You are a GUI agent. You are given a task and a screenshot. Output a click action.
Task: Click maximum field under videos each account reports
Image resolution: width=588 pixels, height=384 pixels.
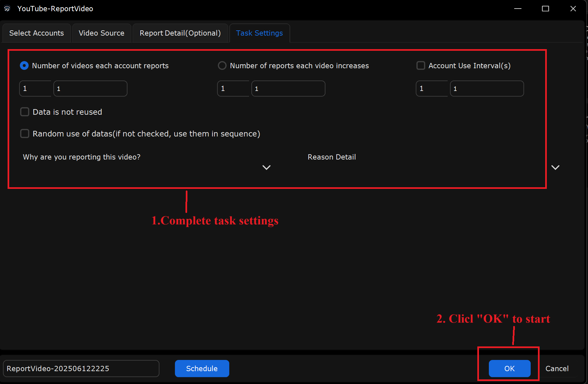click(90, 88)
